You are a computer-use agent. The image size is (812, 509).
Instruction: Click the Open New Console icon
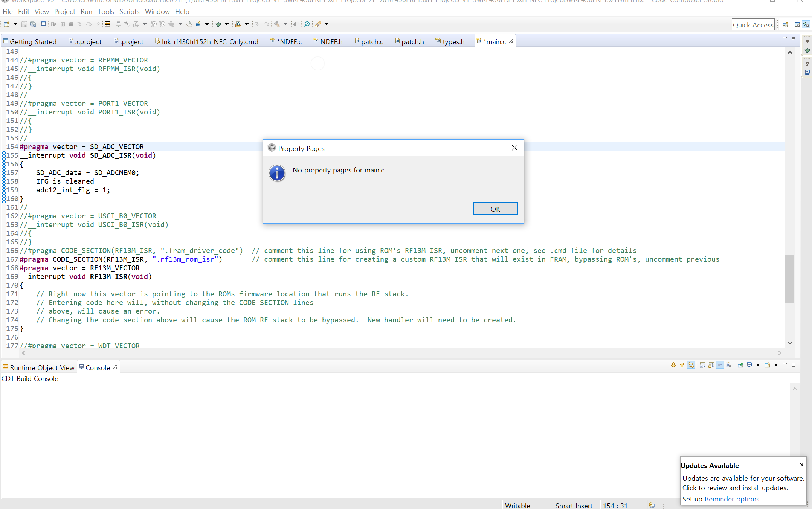click(x=767, y=365)
